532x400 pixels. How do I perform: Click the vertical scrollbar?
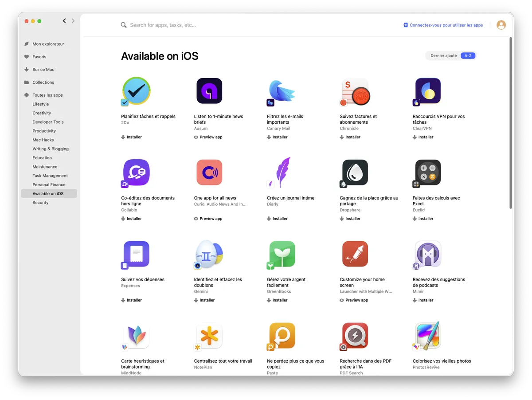click(511, 124)
